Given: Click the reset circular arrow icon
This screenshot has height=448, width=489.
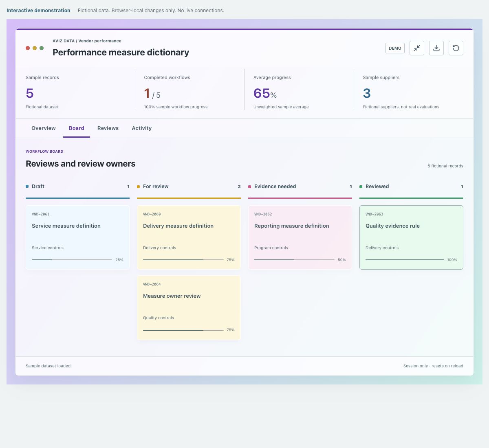Looking at the screenshot, I should tap(456, 48).
